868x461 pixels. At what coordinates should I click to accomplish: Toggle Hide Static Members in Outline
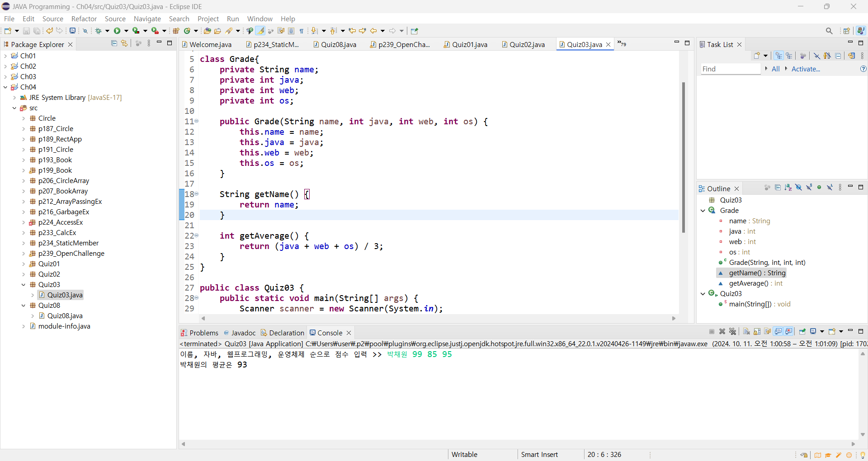[x=809, y=187]
